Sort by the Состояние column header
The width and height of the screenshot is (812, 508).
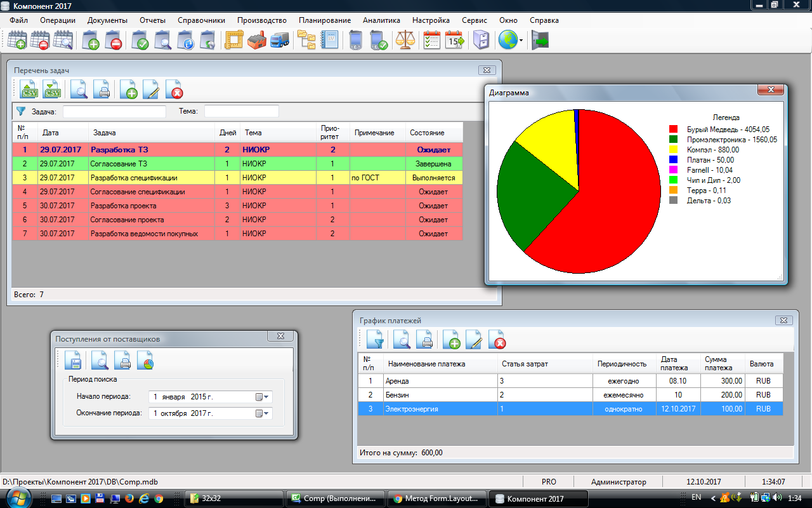(427, 133)
